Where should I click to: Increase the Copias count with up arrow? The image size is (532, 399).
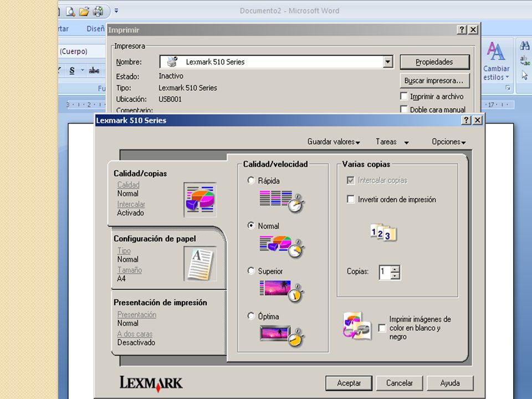[395, 269]
